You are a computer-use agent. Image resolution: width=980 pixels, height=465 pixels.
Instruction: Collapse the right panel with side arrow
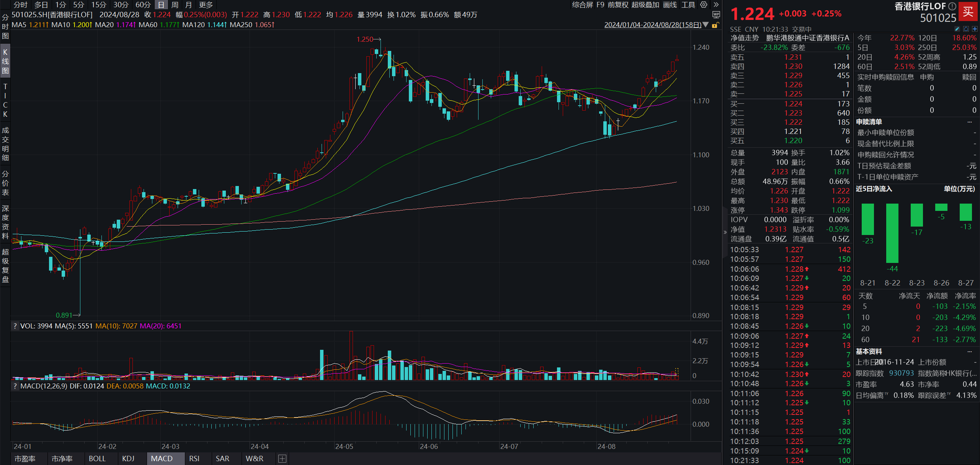(x=725, y=232)
